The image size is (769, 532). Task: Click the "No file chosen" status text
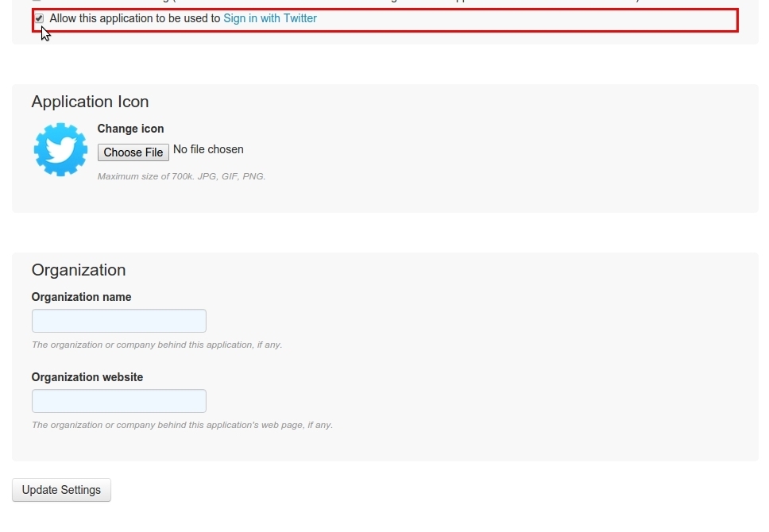208,149
